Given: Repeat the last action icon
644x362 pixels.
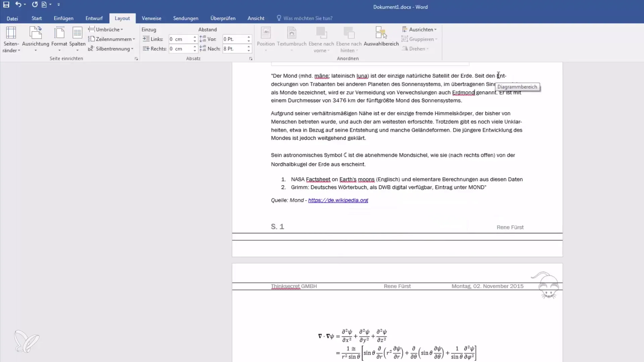Looking at the screenshot, I should click(35, 5).
